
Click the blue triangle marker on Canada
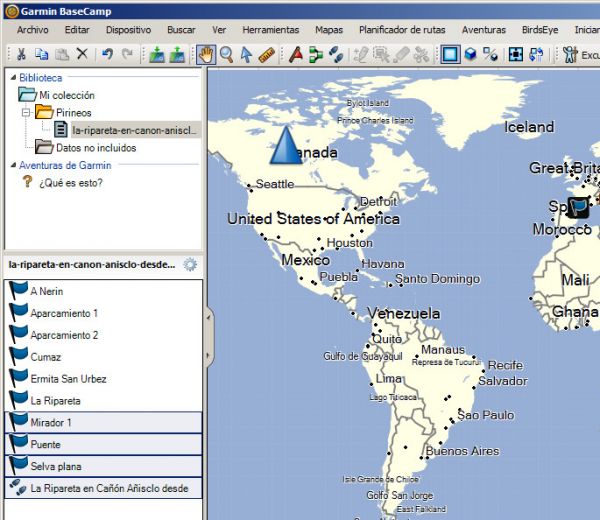pyautogui.click(x=286, y=146)
